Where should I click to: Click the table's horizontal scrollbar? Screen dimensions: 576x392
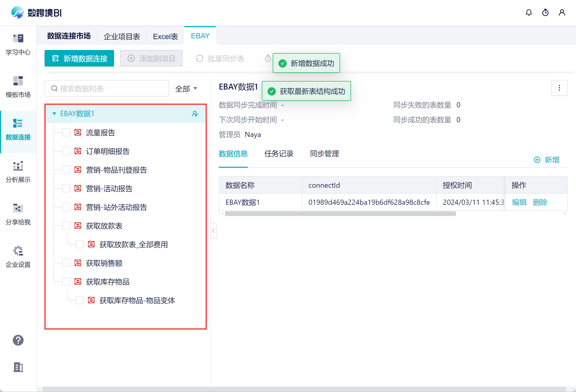(x=340, y=214)
